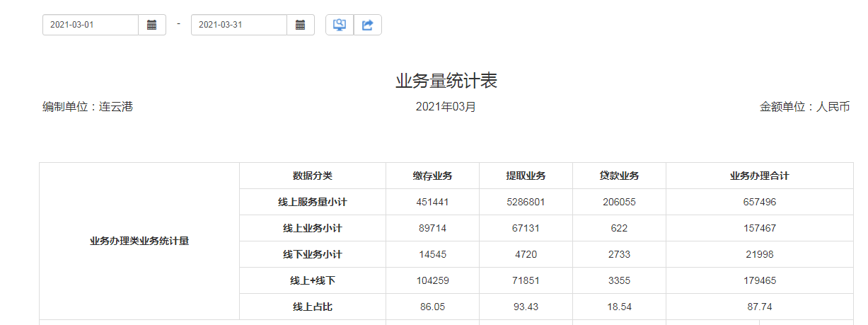Click cell value 67131
Image resolution: width=868 pixels, height=325 pixels.
(x=526, y=228)
